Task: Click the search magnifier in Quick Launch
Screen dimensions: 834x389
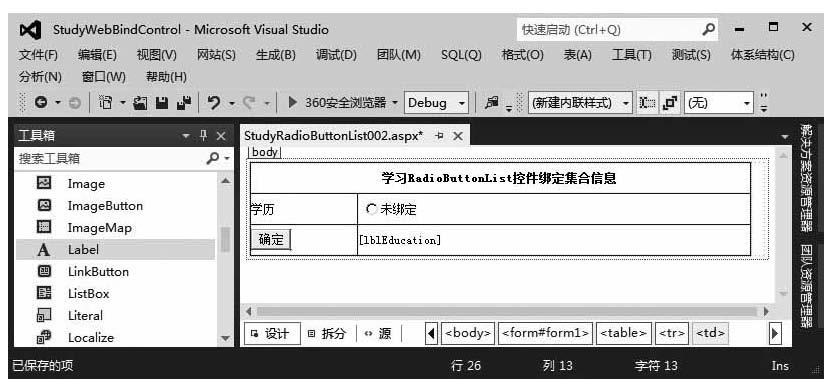Action: coord(708,29)
